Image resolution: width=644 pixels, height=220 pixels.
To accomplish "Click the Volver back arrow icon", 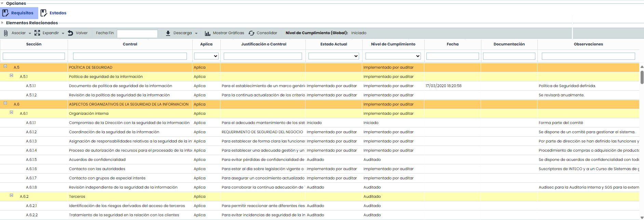I will click(x=70, y=33).
